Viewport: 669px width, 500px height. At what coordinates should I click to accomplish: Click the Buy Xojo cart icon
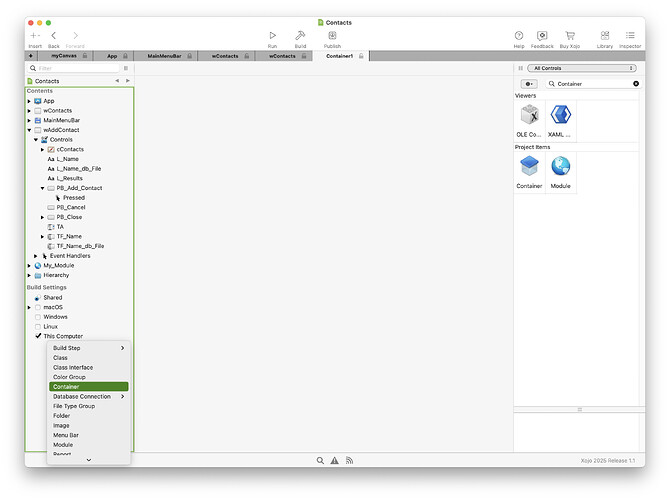(x=570, y=35)
